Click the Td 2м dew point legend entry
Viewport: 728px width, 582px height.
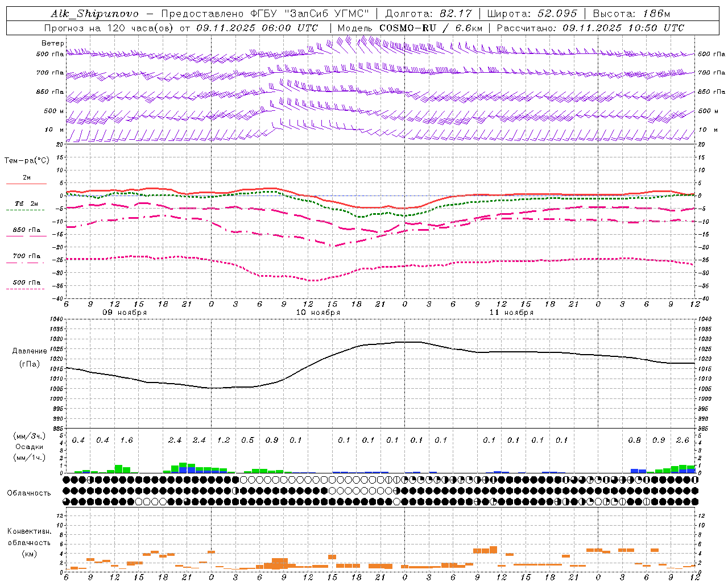(26, 203)
